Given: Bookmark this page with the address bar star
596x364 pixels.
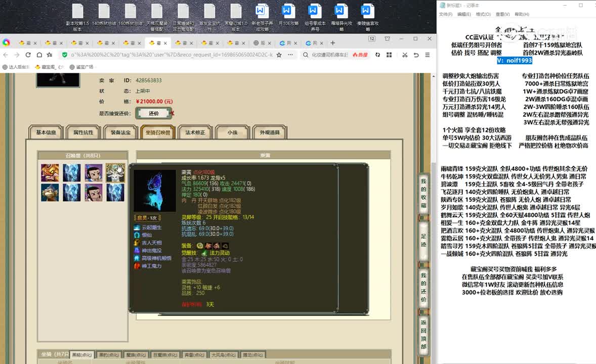Looking at the screenshot, I should 279,55.
